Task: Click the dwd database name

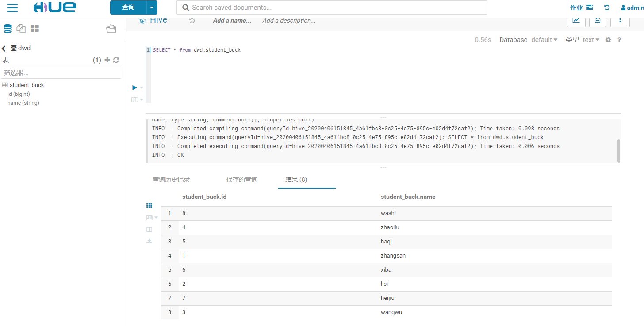Action: pos(24,48)
